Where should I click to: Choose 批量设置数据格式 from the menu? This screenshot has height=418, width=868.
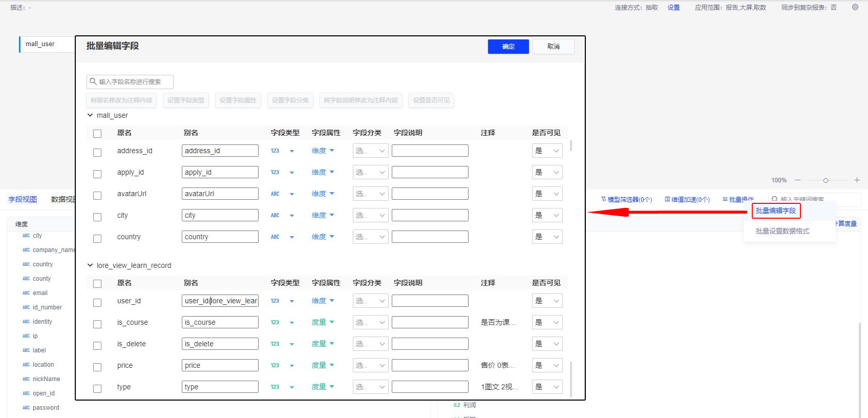tap(782, 232)
